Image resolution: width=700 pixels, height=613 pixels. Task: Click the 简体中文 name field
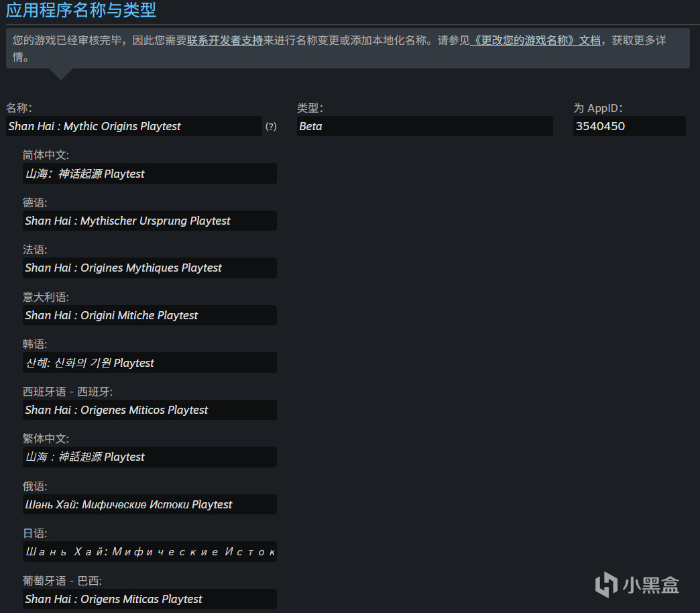tap(150, 173)
